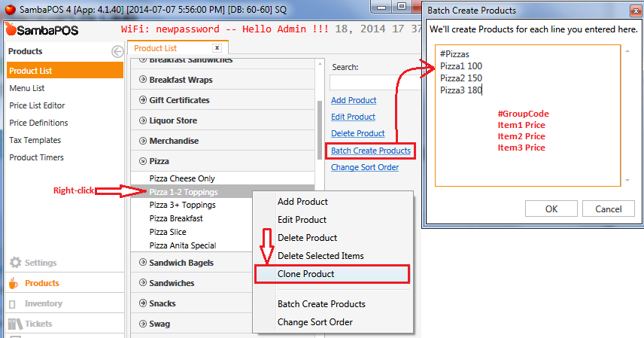Expand the Sandwiches group

point(143,282)
